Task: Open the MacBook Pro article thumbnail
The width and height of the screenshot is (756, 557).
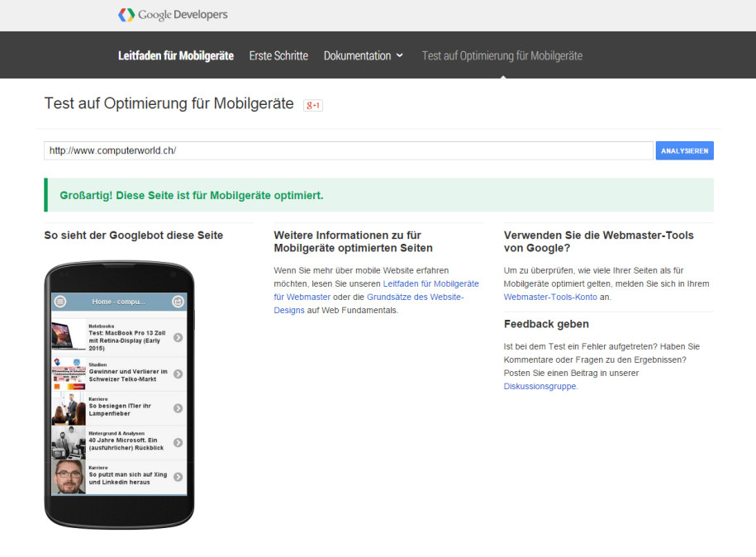Action: point(69,336)
